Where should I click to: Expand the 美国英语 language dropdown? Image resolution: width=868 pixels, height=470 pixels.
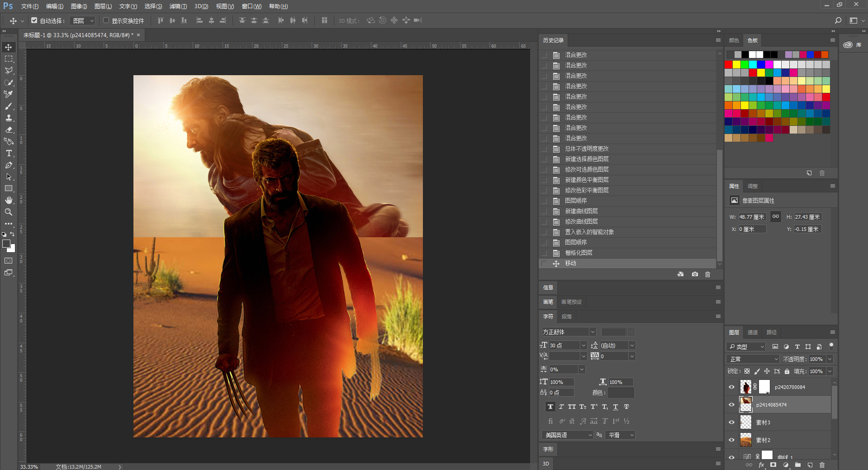point(567,435)
